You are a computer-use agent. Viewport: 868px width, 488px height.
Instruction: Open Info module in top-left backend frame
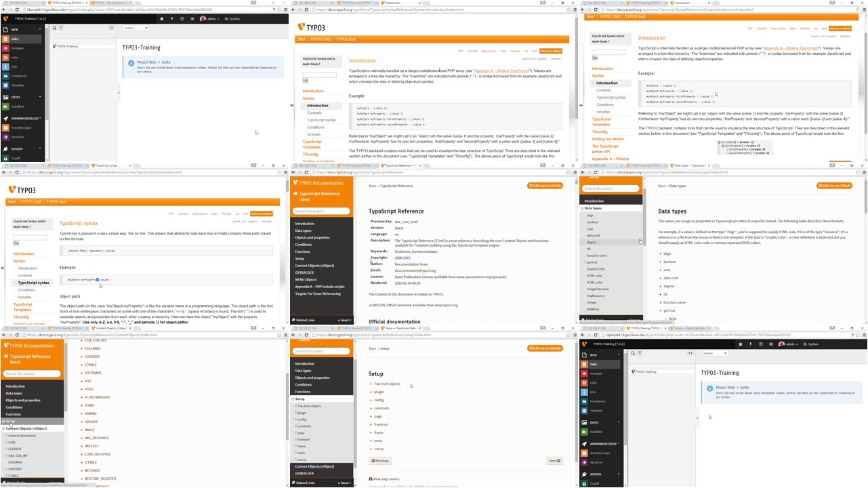tap(21, 66)
